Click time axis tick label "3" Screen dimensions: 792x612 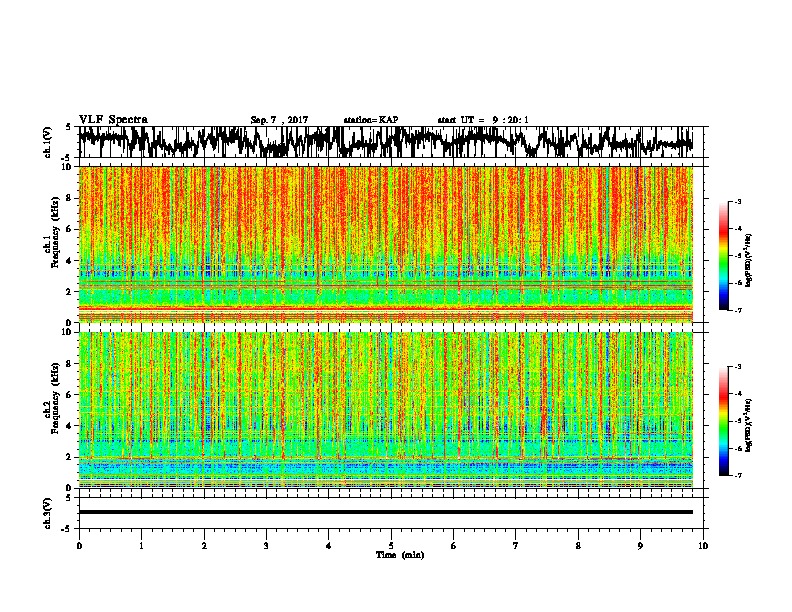click(267, 546)
